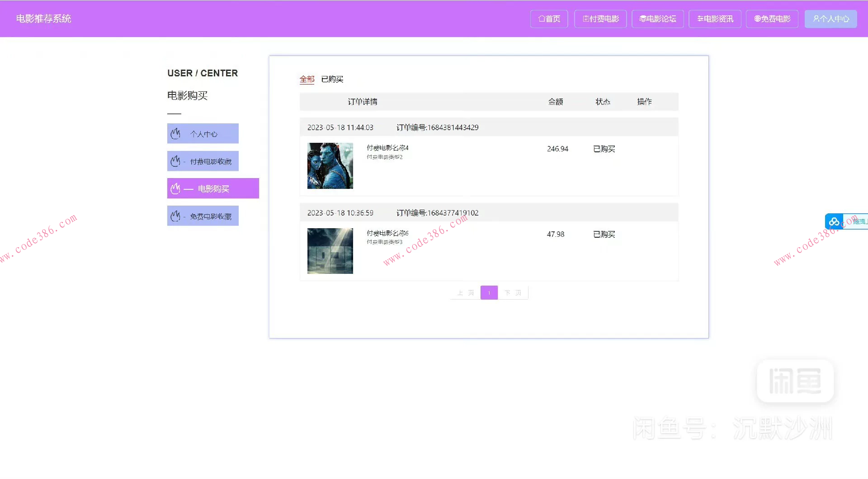Click the amount 47.98
Viewport: 868px width, 479px height.
(x=556, y=234)
